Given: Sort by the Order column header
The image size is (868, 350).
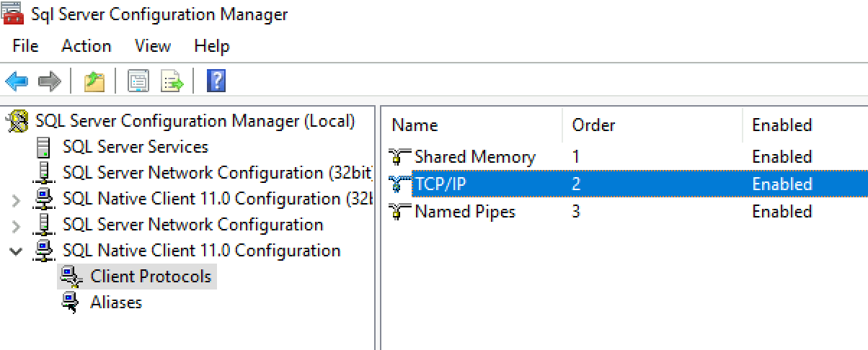Looking at the screenshot, I should tap(652, 125).
